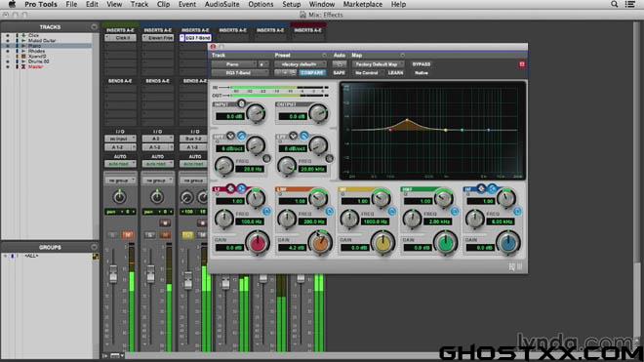This screenshot has height=362, width=644.
Task: Click the LPF frequency knob
Action: (287, 166)
